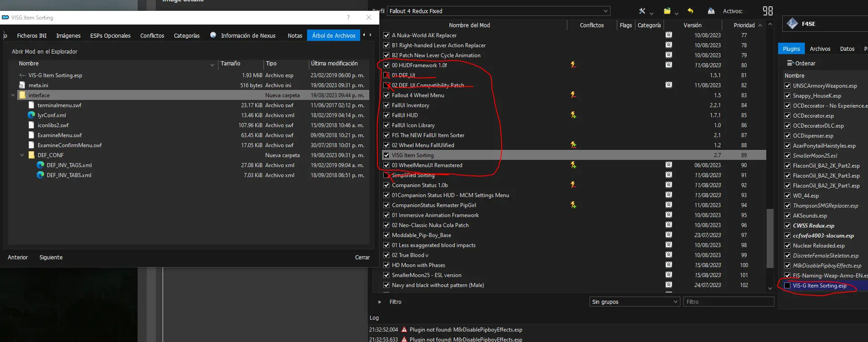Click the F4SE executable icon
The height and width of the screenshot is (342, 868).
792,24
